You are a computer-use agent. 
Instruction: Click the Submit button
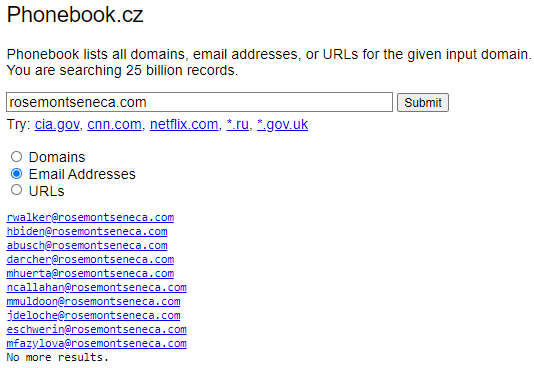point(423,102)
